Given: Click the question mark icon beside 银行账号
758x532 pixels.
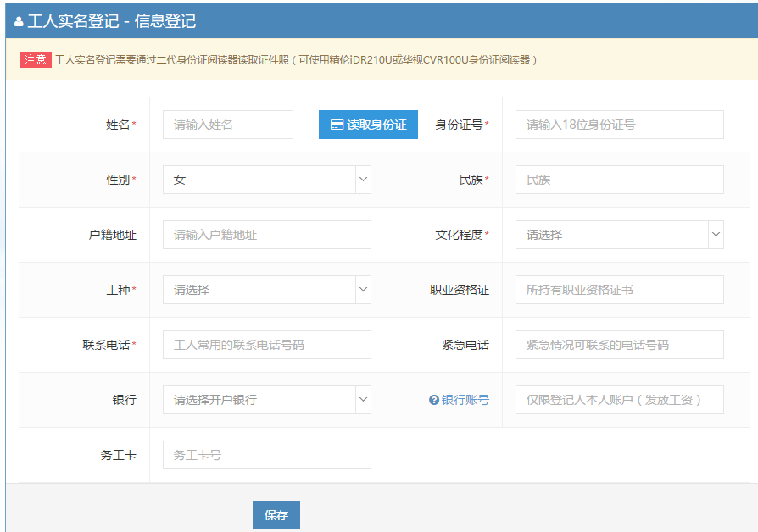Looking at the screenshot, I should tap(434, 400).
